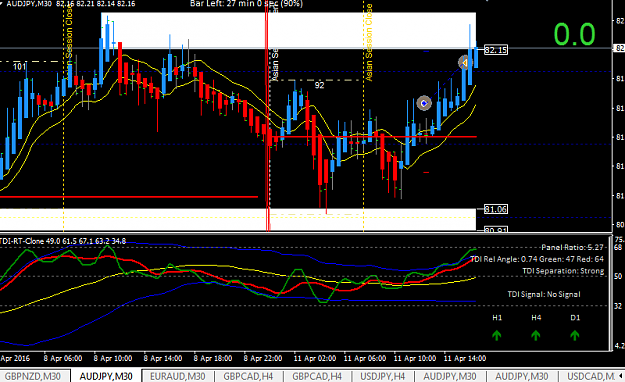
Task: Click the TDI-RT-Clone indicator label
Action: (x=63, y=241)
